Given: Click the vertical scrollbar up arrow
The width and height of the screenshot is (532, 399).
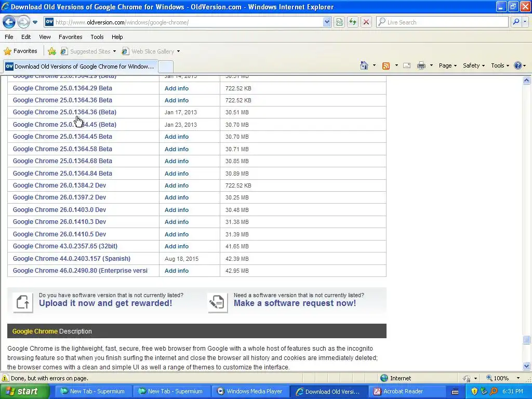Looking at the screenshot, I should [x=527, y=81].
